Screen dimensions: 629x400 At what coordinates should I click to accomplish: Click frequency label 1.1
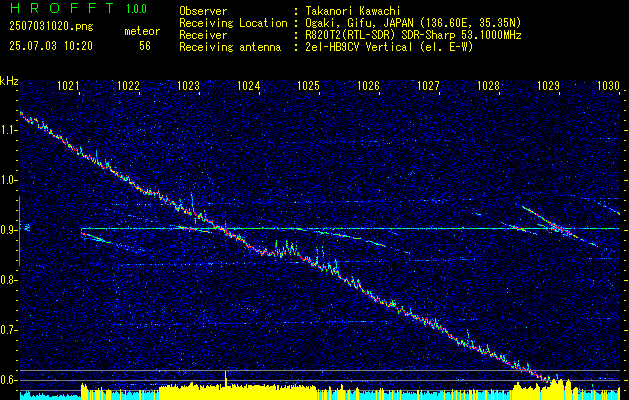point(9,130)
